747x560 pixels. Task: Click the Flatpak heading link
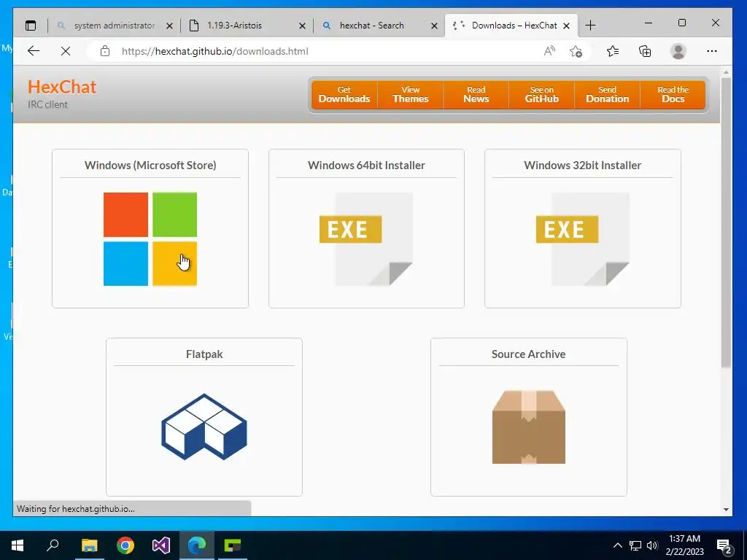(204, 354)
